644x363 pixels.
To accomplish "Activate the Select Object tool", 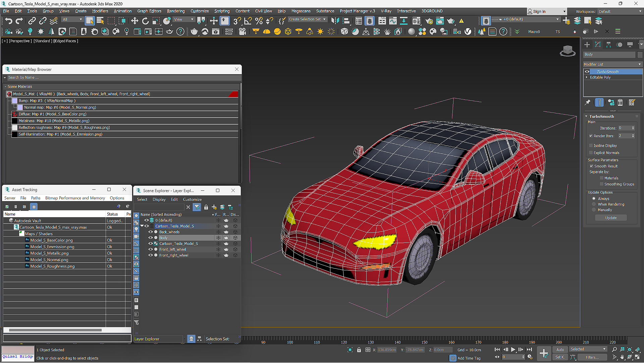I will (x=90, y=21).
